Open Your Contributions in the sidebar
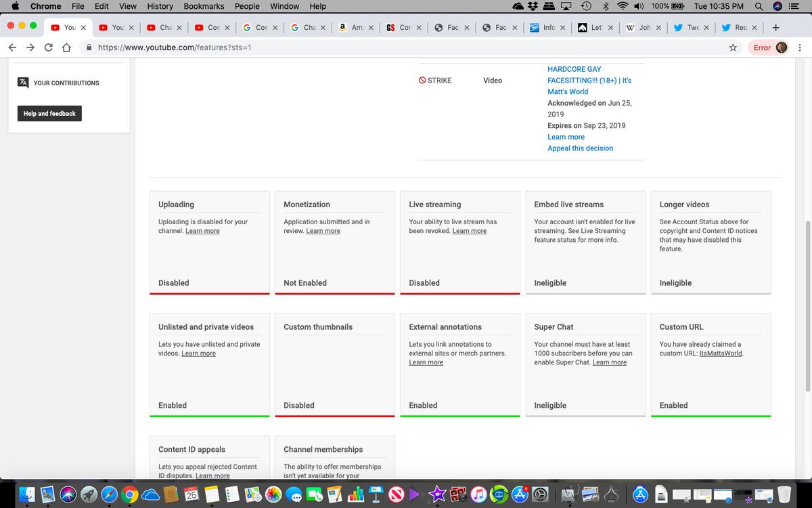 [x=66, y=83]
